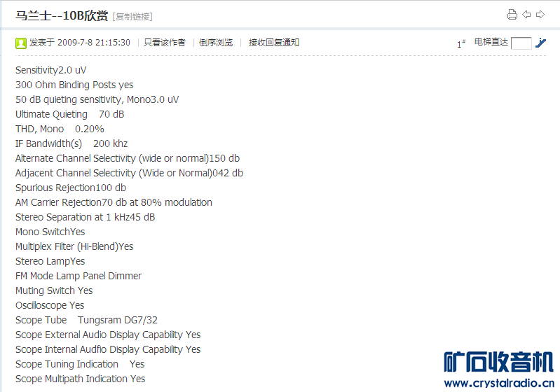This screenshot has height=392, width=560.
Task: Click the elevator jump icon
Action: 540,43
